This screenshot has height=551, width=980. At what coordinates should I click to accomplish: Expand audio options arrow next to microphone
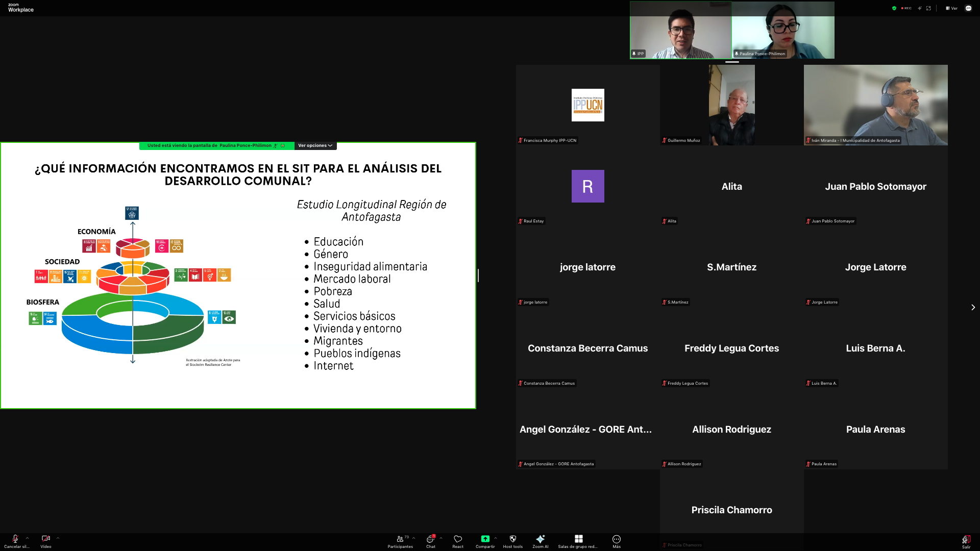click(x=27, y=538)
